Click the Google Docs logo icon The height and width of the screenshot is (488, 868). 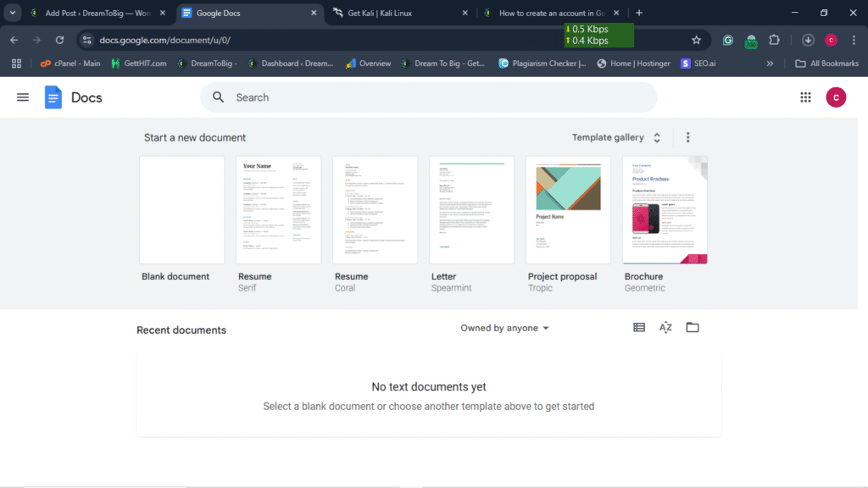coord(53,97)
